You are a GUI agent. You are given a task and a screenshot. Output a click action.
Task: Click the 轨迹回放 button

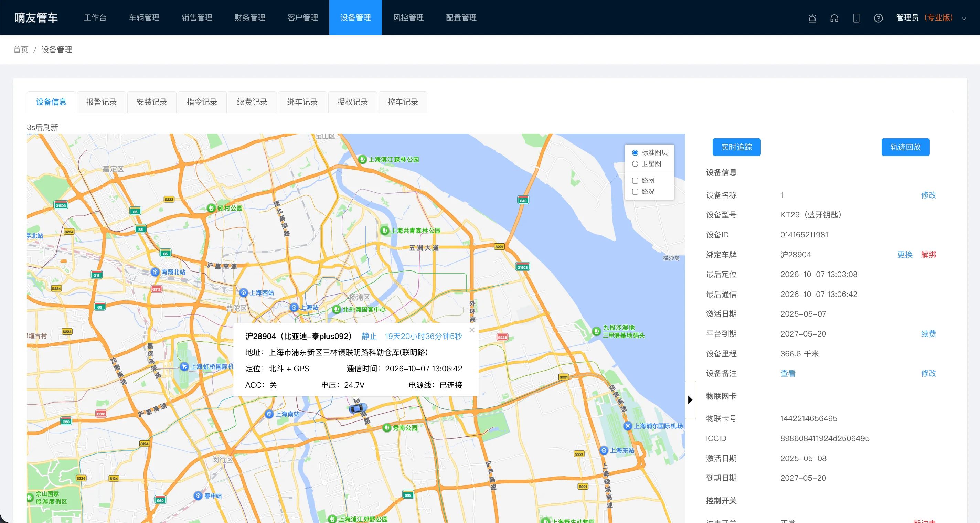905,147
